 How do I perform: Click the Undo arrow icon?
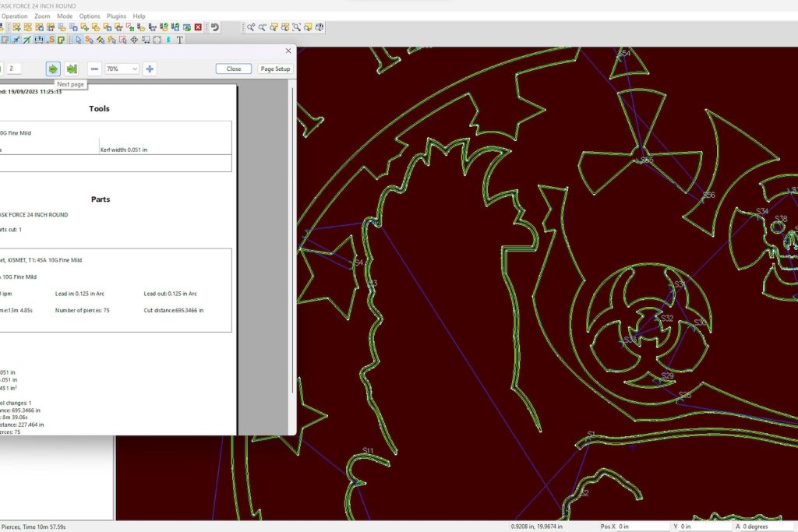[x=214, y=27]
